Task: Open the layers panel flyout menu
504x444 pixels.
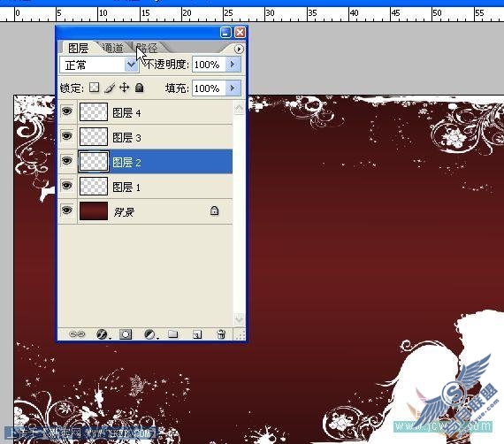Action: coord(239,50)
